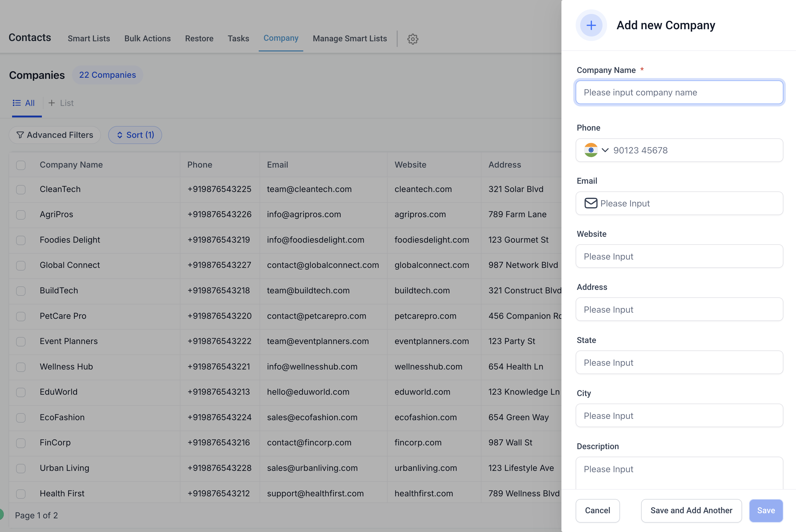This screenshot has width=796, height=532.
Task: Open Advanced Filters panel
Action: tap(55, 135)
